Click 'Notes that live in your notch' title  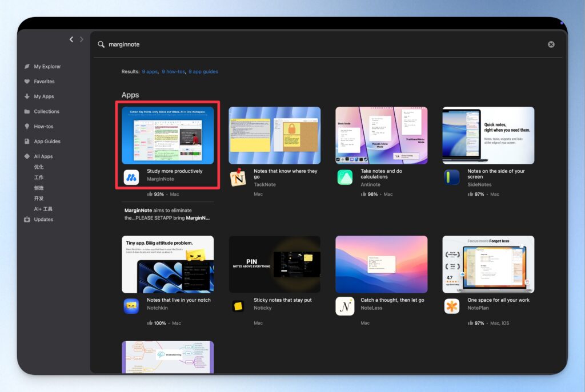179,300
